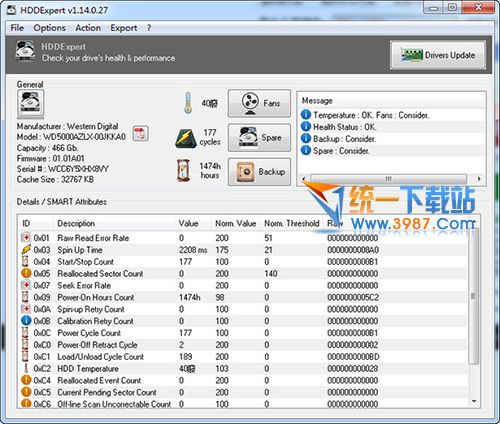Click the icon for Seek Error Rate row

pyautogui.click(x=26, y=285)
